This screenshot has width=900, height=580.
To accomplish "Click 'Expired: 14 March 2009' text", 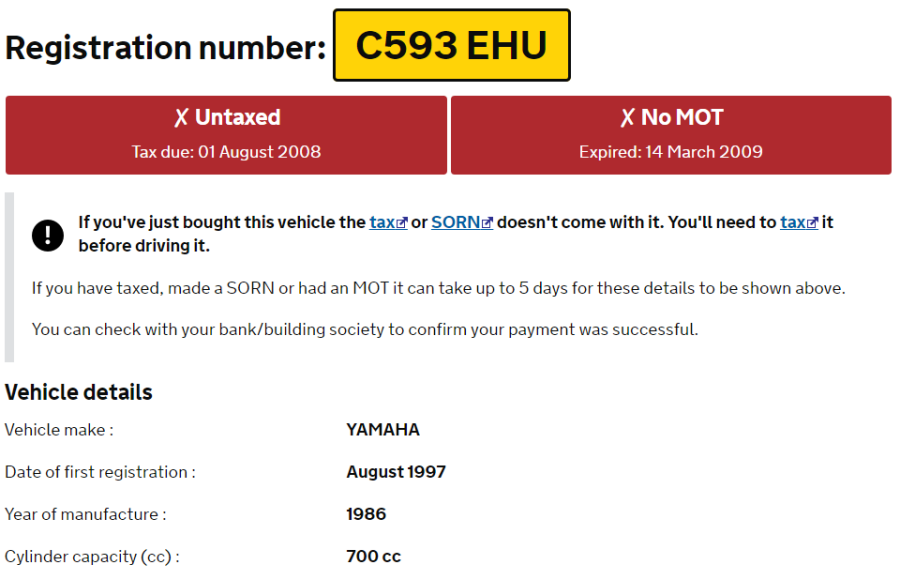I will (x=670, y=152).
